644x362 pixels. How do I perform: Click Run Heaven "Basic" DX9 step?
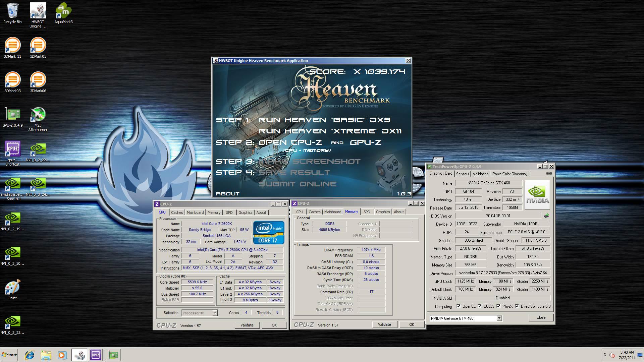coord(324,120)
